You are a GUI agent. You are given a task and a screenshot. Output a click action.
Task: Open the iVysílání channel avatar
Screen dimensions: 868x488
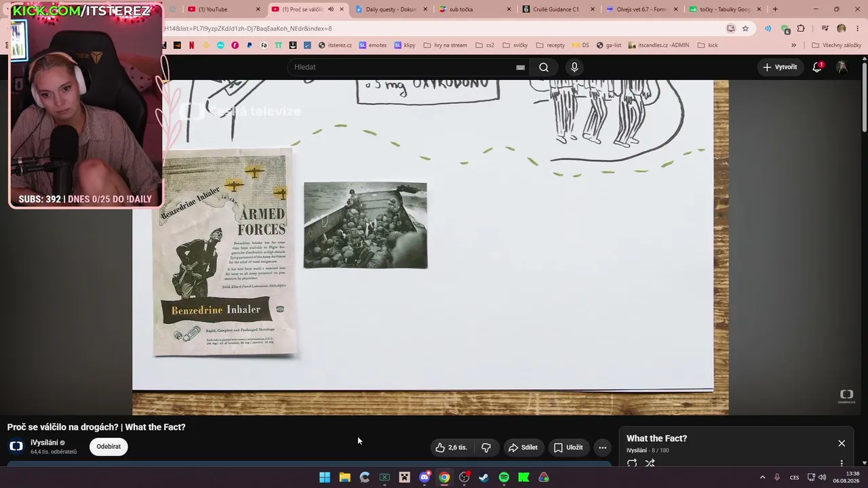(16, 446)
